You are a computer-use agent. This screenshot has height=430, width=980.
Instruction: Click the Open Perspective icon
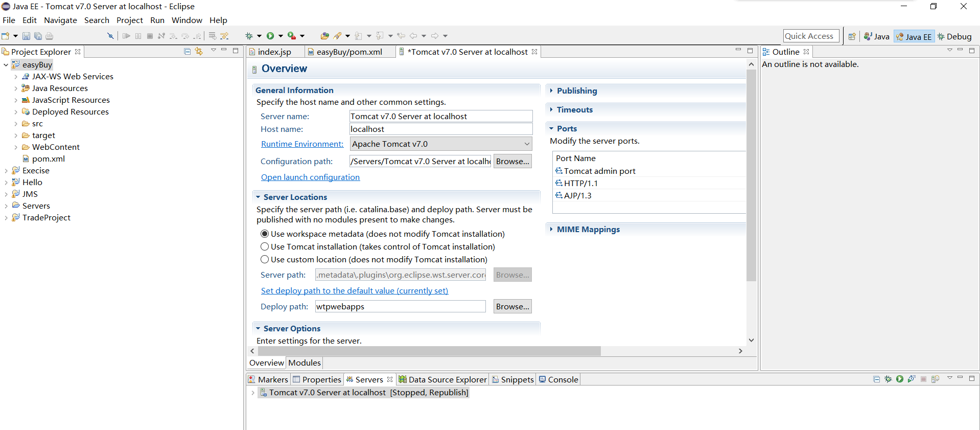coord(852,36)
